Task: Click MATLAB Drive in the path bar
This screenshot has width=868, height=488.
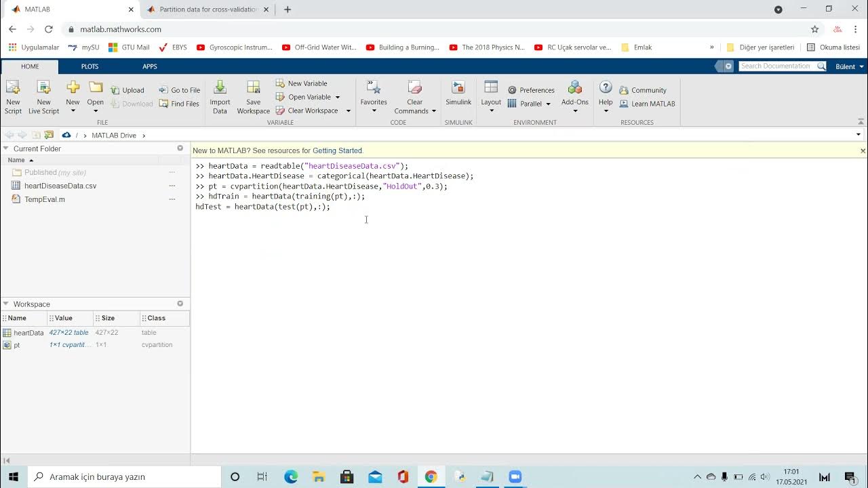Action: coord(114,136)
